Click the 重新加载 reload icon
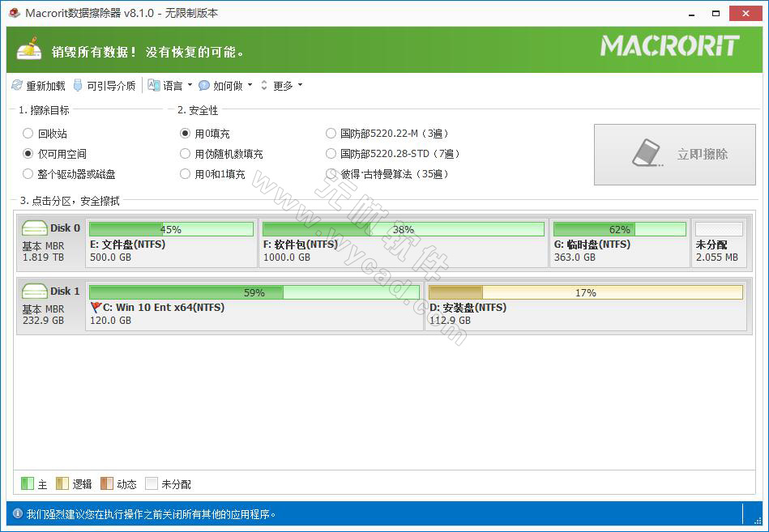 [18, 85]
